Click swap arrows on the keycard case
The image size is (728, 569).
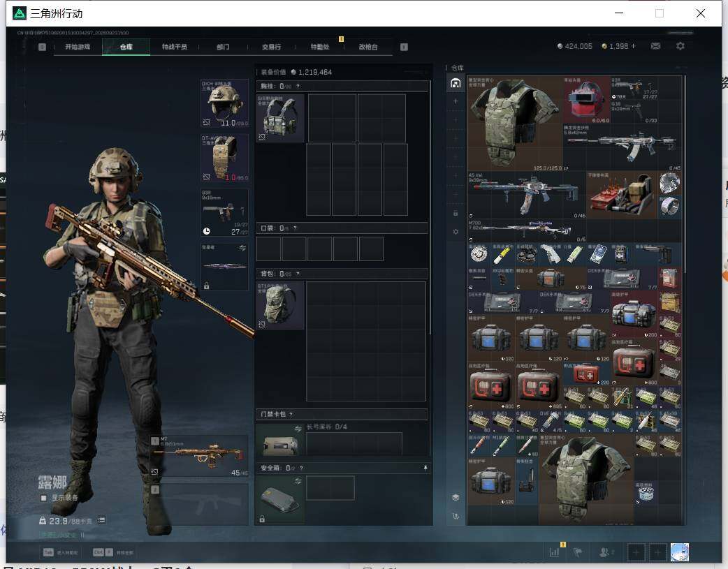click(298, 429)
